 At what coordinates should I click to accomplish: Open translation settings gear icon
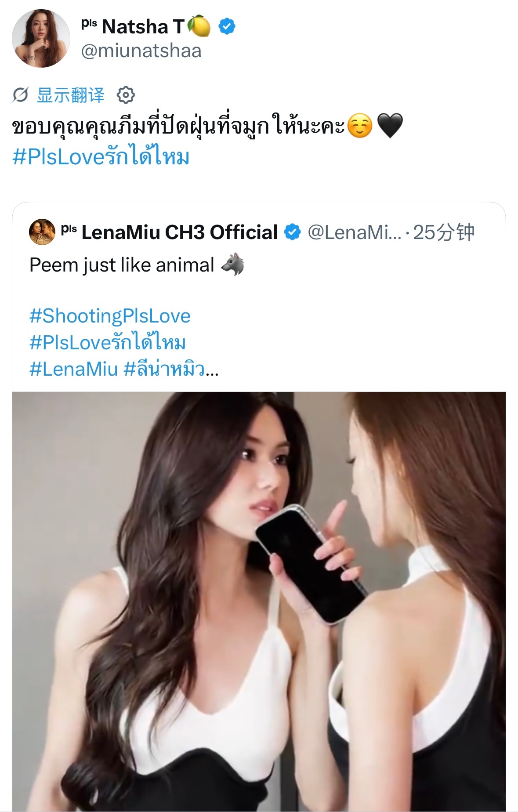click(126, 95)
